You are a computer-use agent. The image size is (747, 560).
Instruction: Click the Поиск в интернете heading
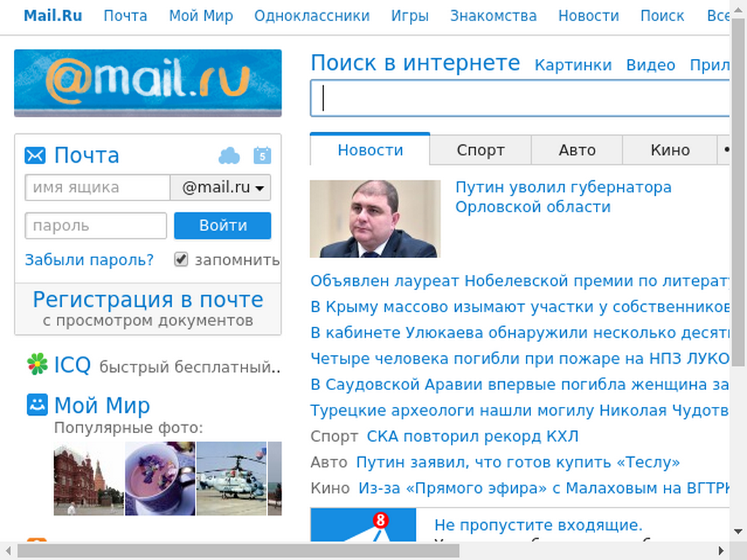[415, 63]
